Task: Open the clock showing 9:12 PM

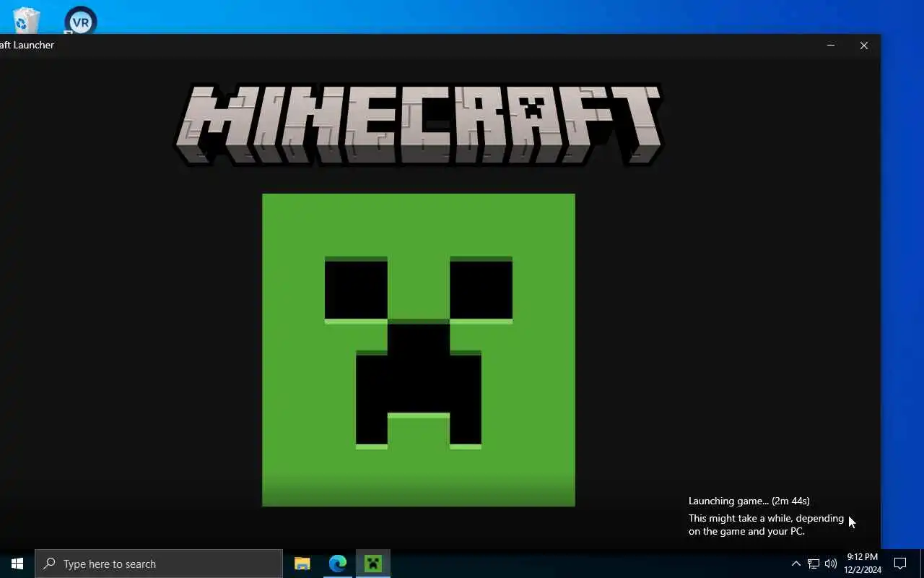Action: (x=863, y=564)
